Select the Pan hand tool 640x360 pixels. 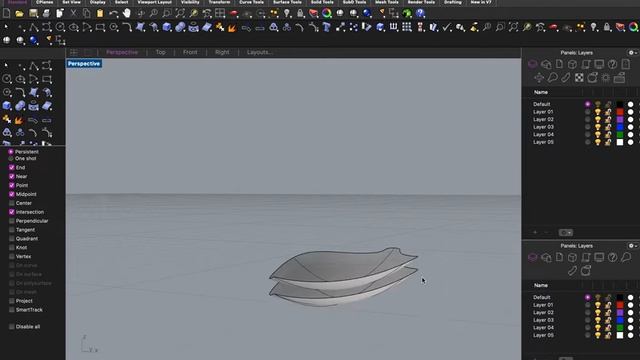tap(127, 13)
